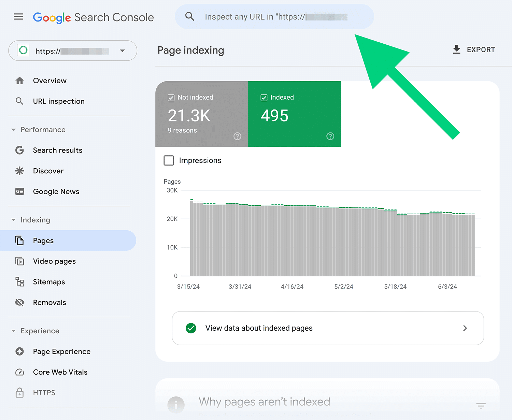Click help icon on Not indexed card
The width and height of the screenshot is (512, 420).
(237, 136)
